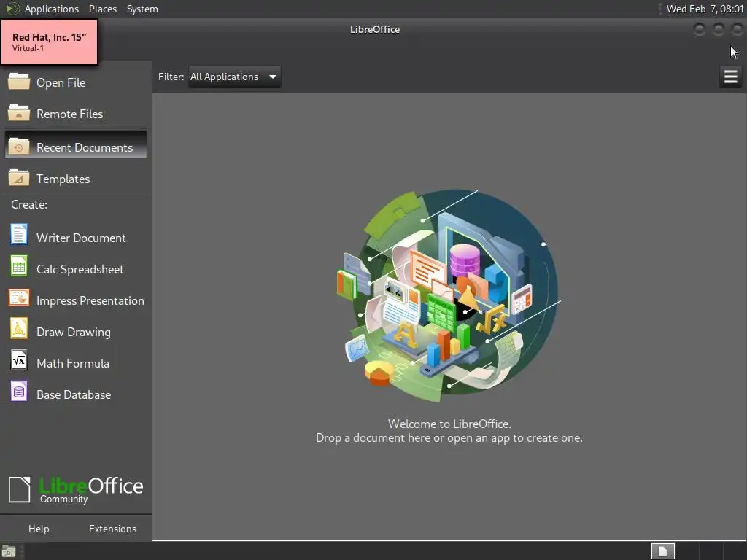Viewport: 747px width, 560px height.
Task: Click the Templates label
Action: [63, 179]
